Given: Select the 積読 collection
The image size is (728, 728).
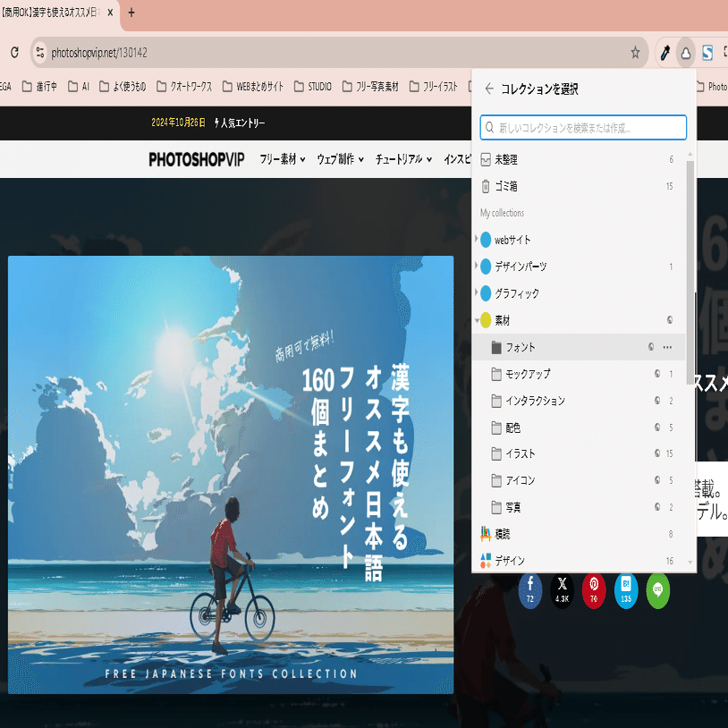Looking at the screenshot, I should click(579, 534).
